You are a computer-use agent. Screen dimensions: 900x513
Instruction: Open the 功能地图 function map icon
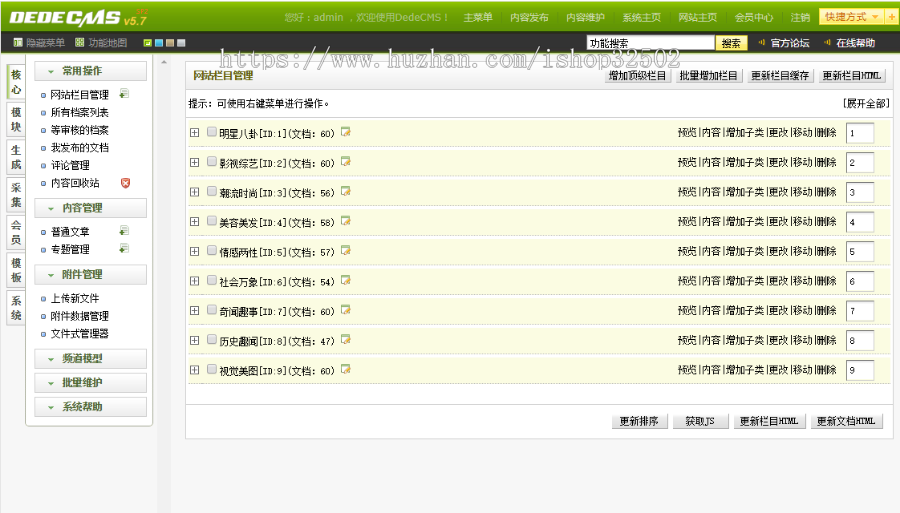(x=79, y=43)
